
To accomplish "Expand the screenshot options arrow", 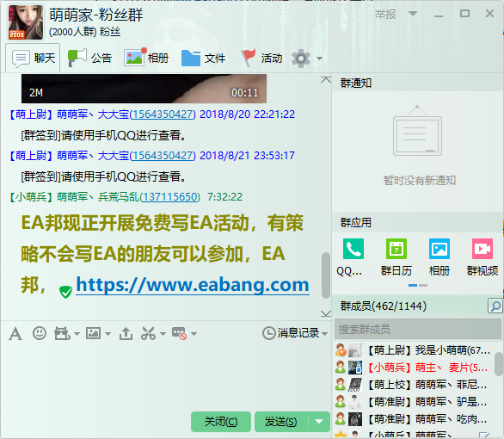I will pos(163,334).
